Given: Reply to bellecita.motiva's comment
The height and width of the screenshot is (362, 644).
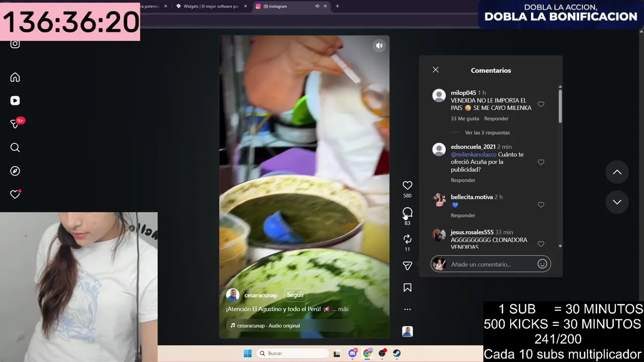Looking at the screenshot, I should point(463,215).
